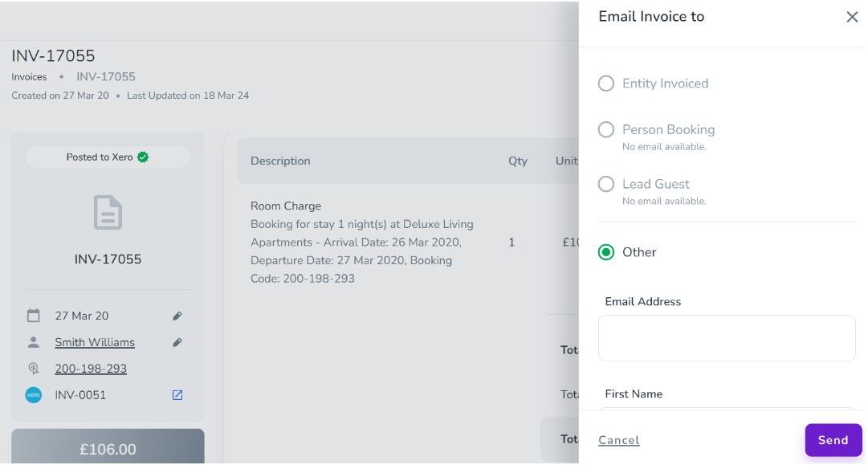Click the large invoice document icon
868x465 pixels.
(x=108, y=213)
